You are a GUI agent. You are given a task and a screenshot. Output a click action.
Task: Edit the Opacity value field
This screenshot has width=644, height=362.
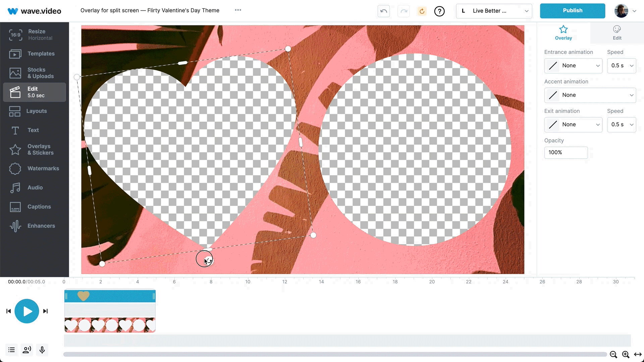[x=566, y=153]
